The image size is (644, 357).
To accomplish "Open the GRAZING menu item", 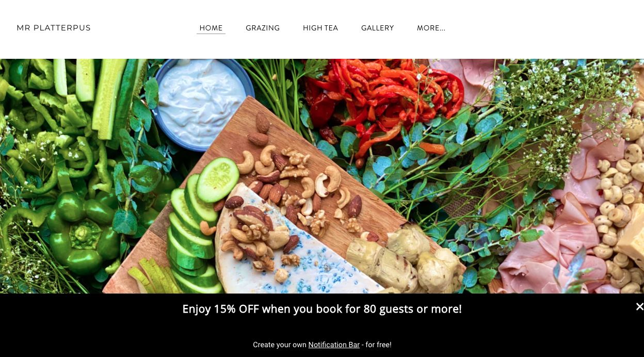I will (263, 28).
